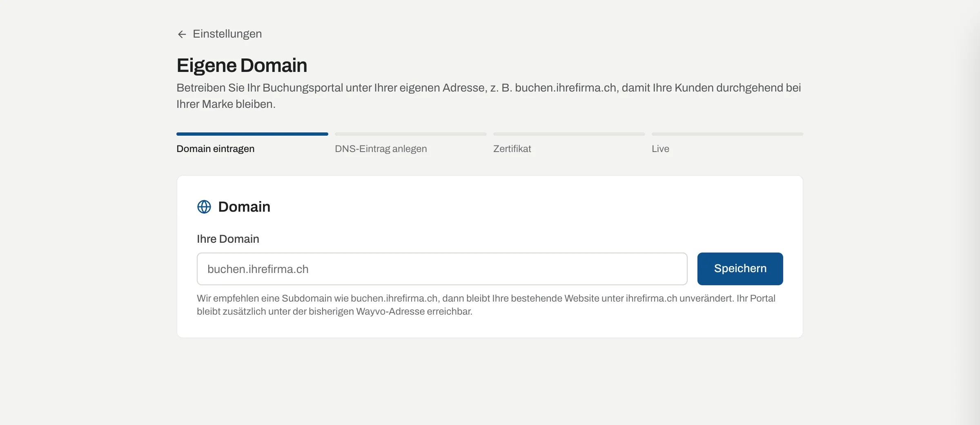Click the back arrow beside Einstellungen

[x=182, y=34]
